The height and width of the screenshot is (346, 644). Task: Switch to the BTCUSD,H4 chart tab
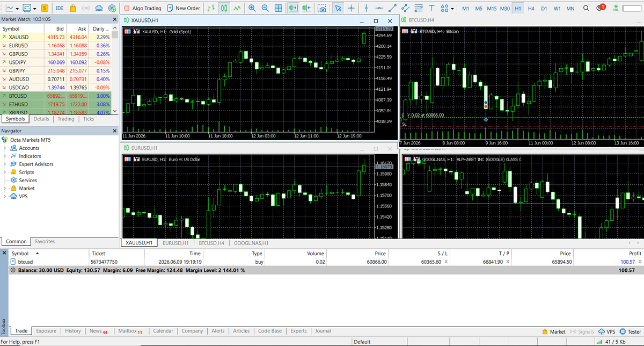[x=211, y=243]
